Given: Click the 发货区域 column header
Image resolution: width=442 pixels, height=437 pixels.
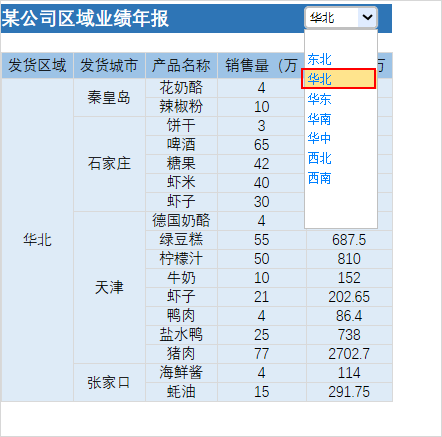Looking at the screenshot, I should [x=37, y=65].
